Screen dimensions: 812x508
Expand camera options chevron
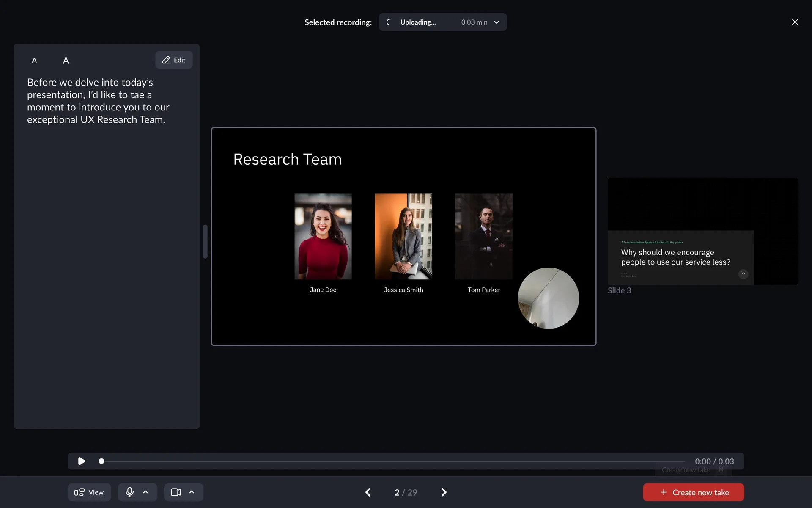tap(192, 492)
